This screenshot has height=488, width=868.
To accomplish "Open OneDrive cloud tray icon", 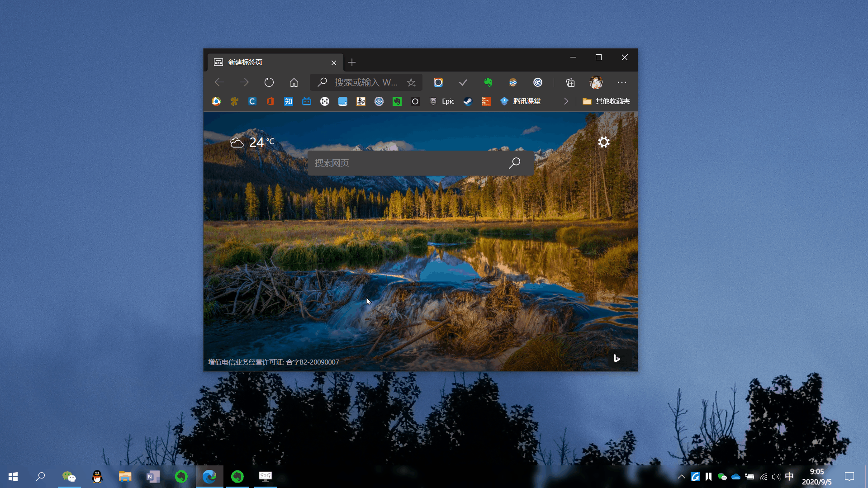I will pos(736,477).
